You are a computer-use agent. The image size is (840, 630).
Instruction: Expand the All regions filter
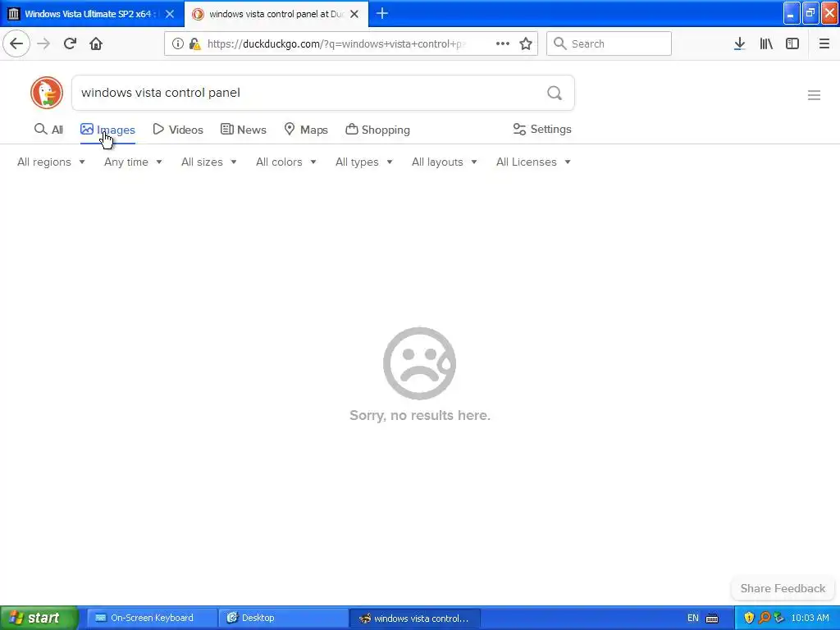tap(51, 162)
